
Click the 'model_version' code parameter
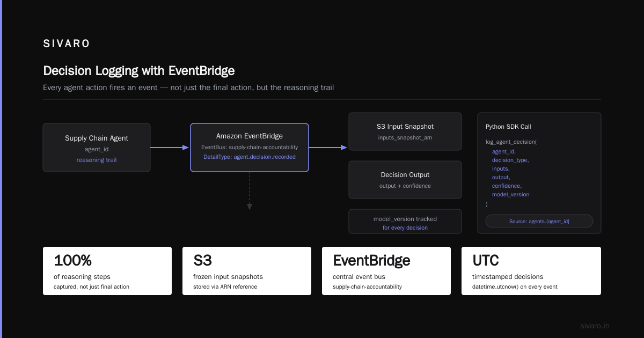pos(510,194)
